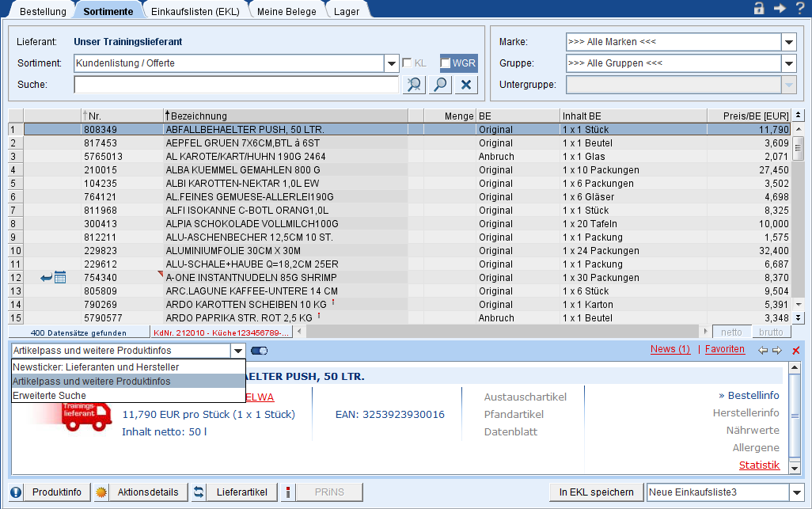Click the left arrow in the info panel
The width and height of the screenshot is (812, 509).
pyautogui.click(x=763, y=350)
